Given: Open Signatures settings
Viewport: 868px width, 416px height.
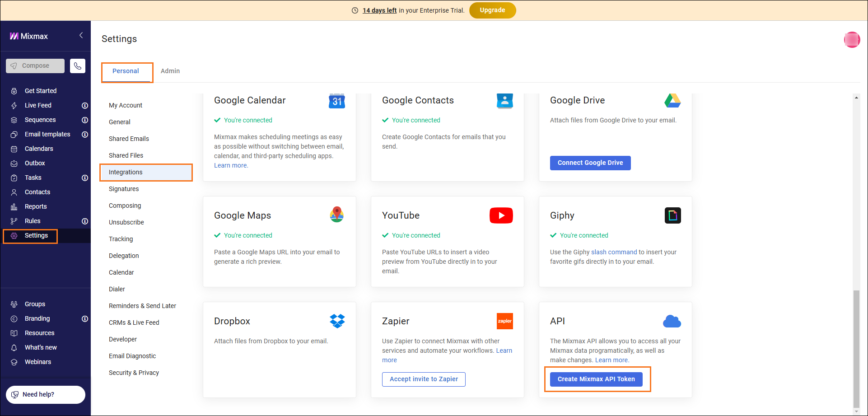Looking at the screenshot, I should 124,189.
